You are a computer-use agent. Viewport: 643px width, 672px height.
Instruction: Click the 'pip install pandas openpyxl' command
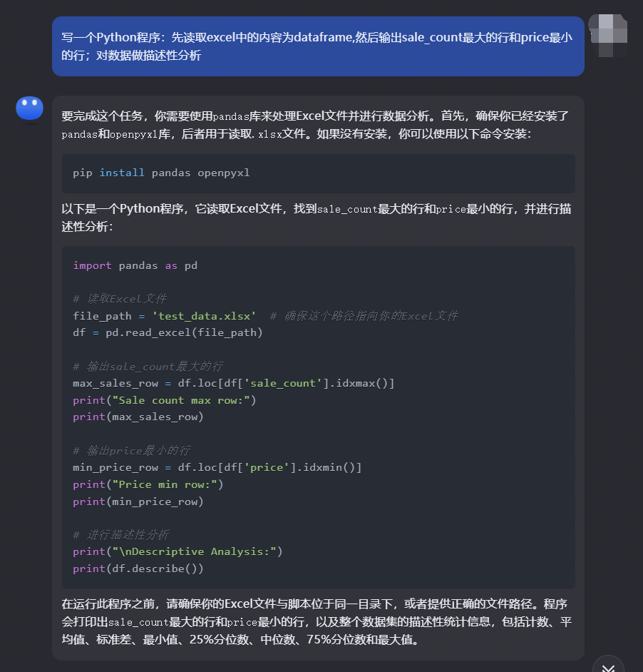(x=161, y=173)
